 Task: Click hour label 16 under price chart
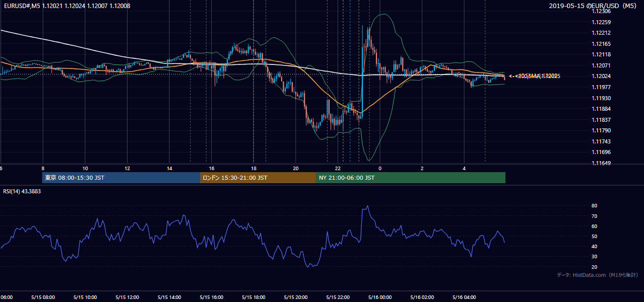pos(212,168)
